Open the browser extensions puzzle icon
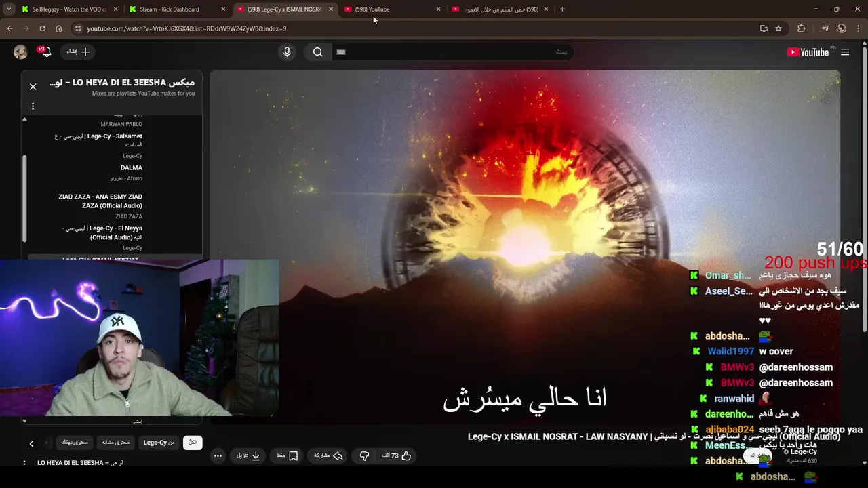The image size is (868, 488). pos(801,28)
